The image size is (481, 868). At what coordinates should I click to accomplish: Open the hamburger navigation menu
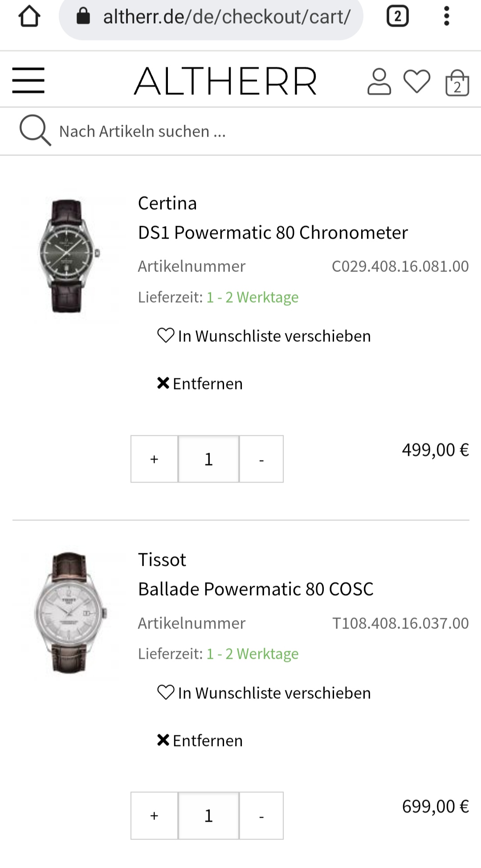[x=29, y=81]
